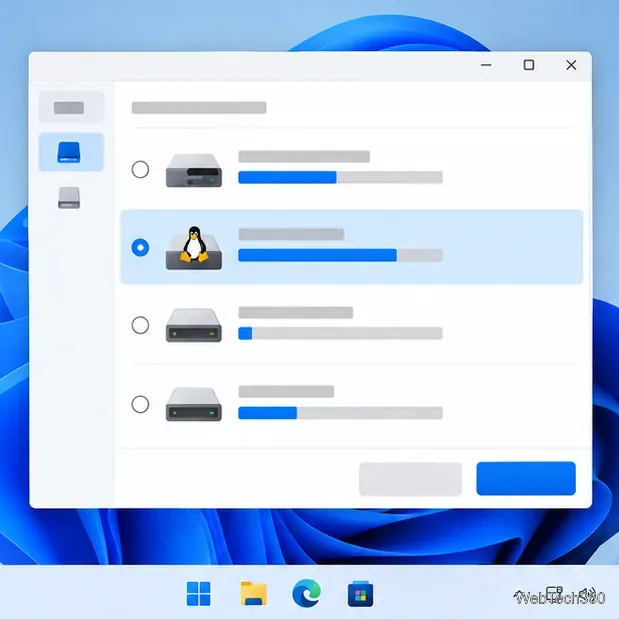Select the blue drive icon in sidebar
Screen dimensions: 619x619
pos(69,152)
